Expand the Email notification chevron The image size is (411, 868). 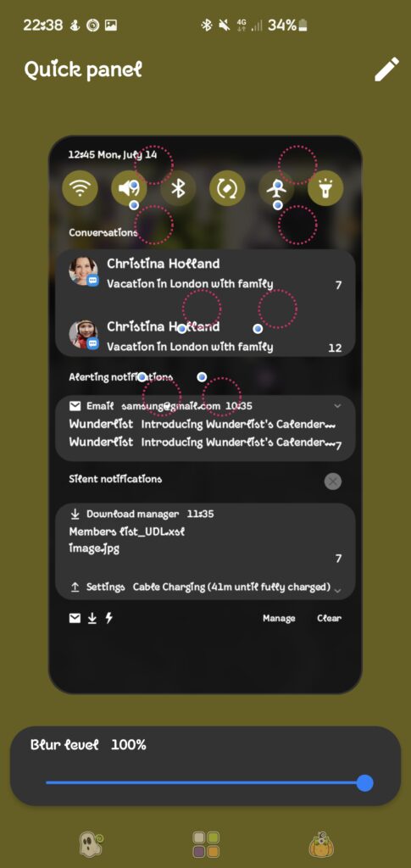[337, 406]
